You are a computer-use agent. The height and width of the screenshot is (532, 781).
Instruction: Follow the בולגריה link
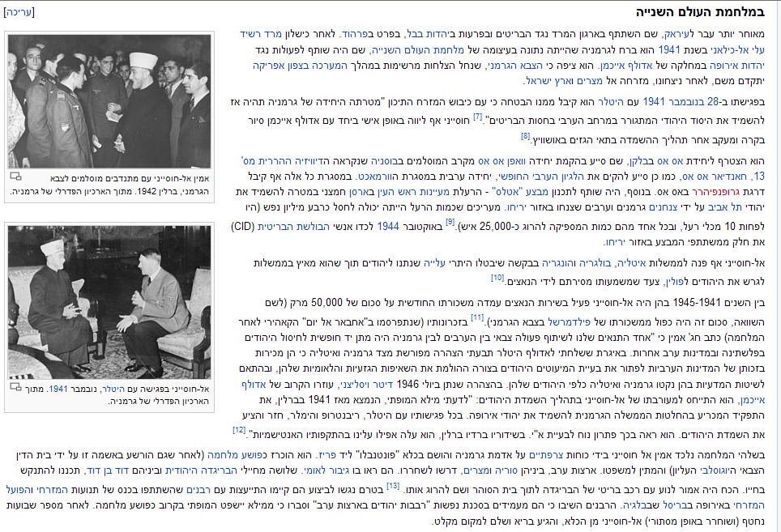pyautogui.click(x=595, y=263)
